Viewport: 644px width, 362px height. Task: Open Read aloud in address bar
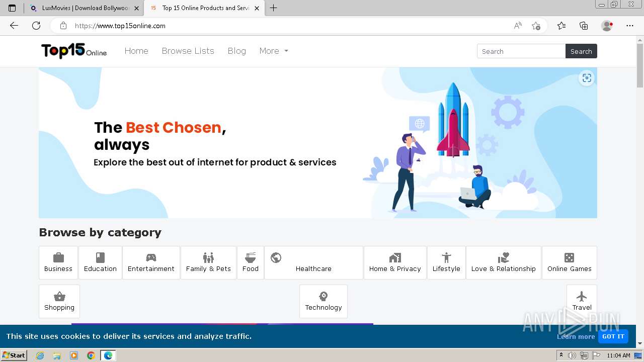(x=518, y=26)
